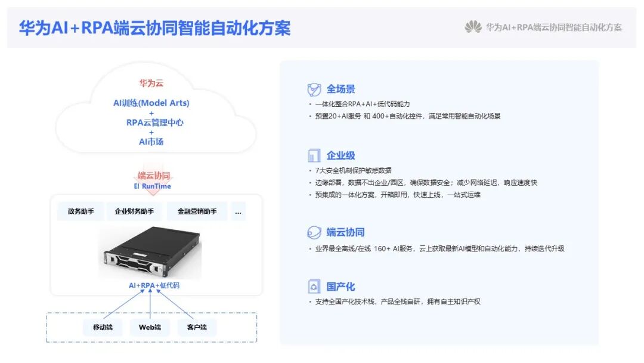Click RPA云管理中心 text in cloud
This screenshot has width=644, height=363.
pyautogui.click(x=155, y=122)
